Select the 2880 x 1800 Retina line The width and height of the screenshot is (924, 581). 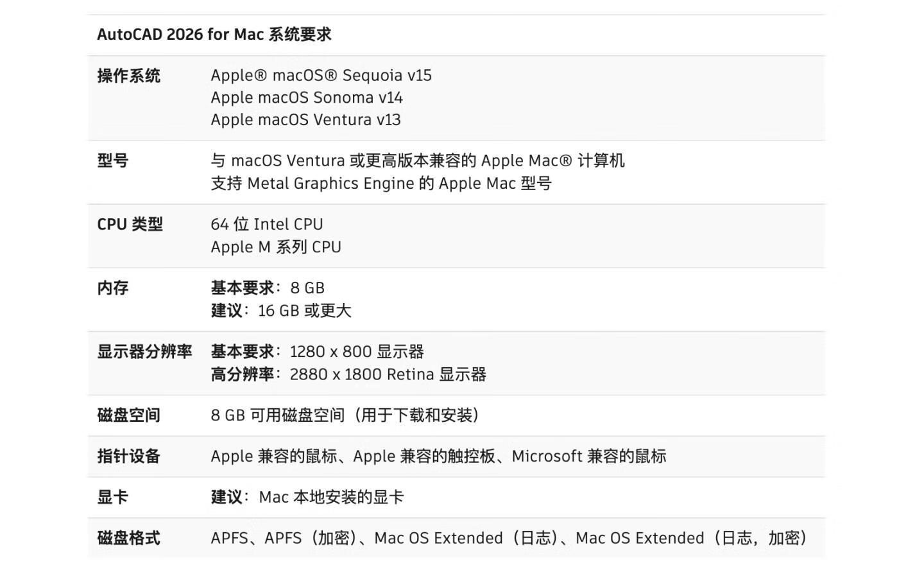click(x=388, y=374)
